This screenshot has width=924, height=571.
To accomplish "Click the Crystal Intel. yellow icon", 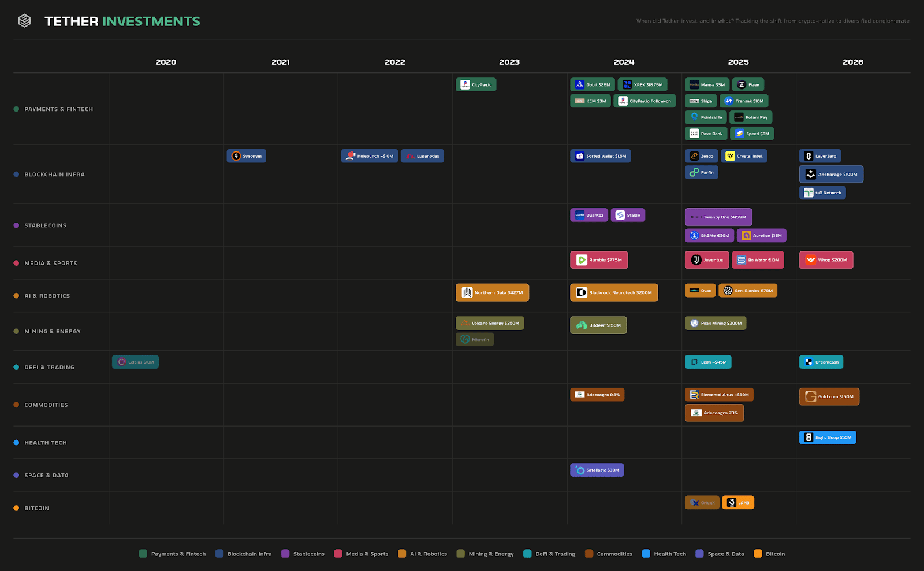I will pyautogui.click(x=730, y=156).
